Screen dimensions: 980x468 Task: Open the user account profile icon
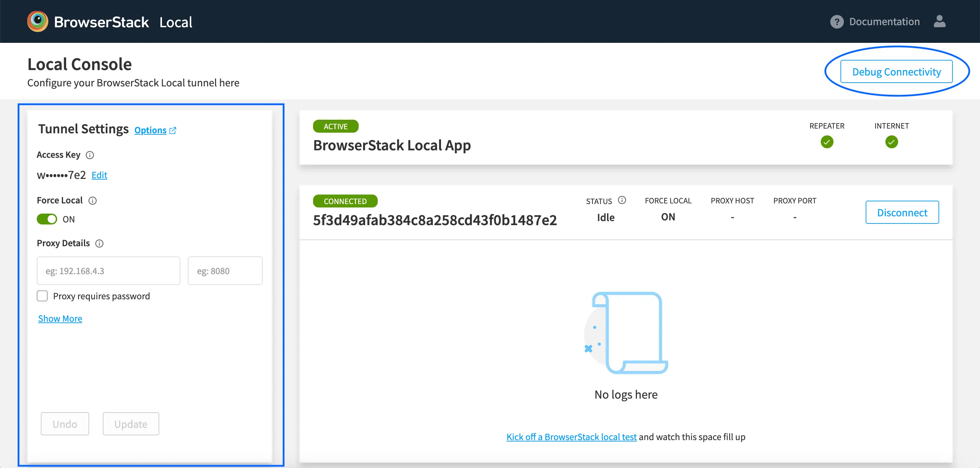point(939,21)
